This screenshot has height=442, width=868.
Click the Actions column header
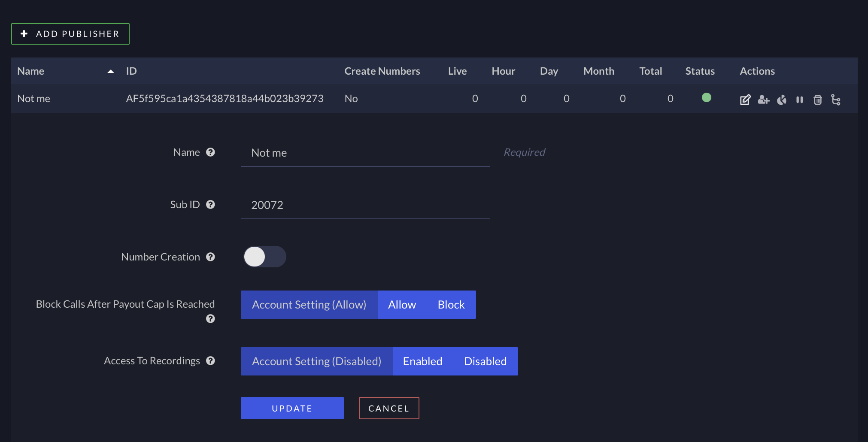click(x=757, y=71)
